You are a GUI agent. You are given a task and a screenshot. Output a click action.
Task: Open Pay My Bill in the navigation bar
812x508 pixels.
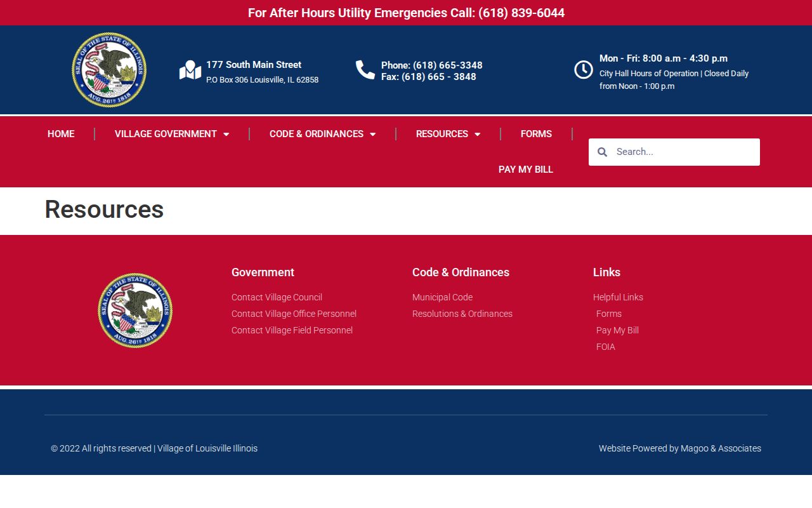[526, 170]
